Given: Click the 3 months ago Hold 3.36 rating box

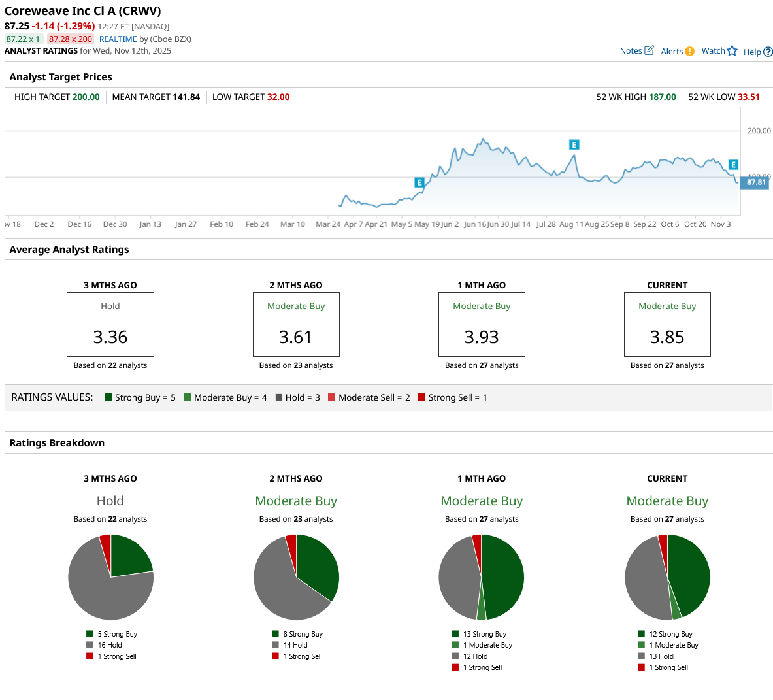Looking at the screenshot, I should coord(110,324).
